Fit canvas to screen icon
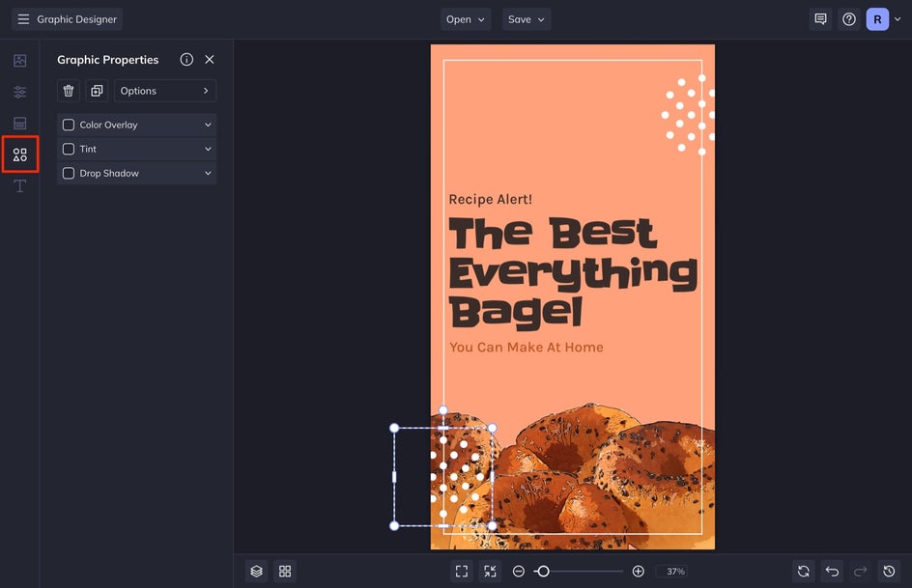This screenshot has width=912, height=588. pos(462,572)
